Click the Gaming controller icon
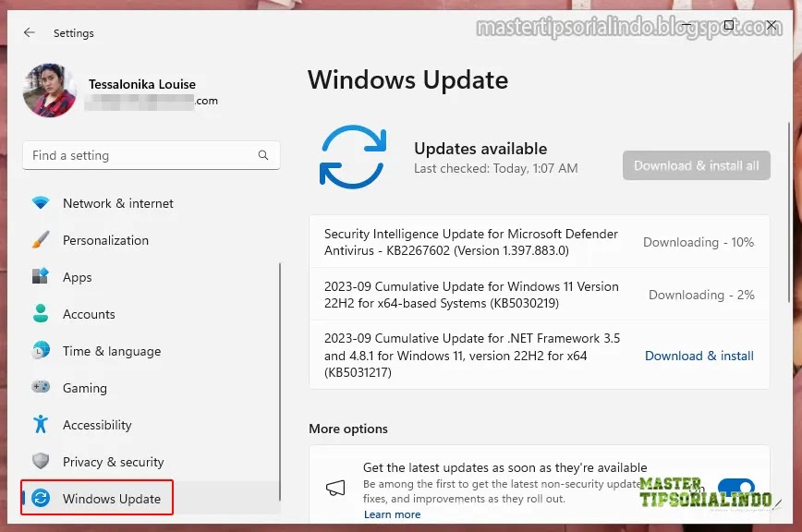 (41, 387)
